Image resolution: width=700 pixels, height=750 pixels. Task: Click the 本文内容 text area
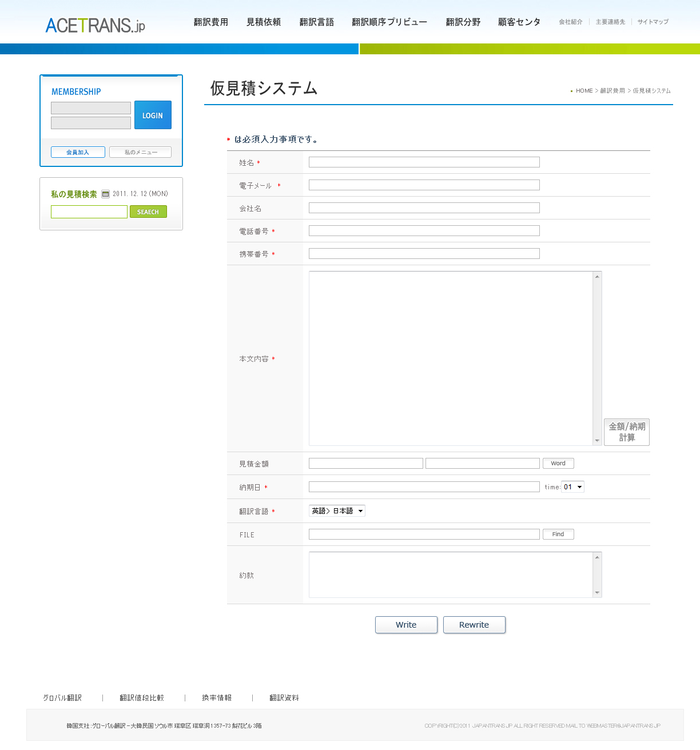451,358
